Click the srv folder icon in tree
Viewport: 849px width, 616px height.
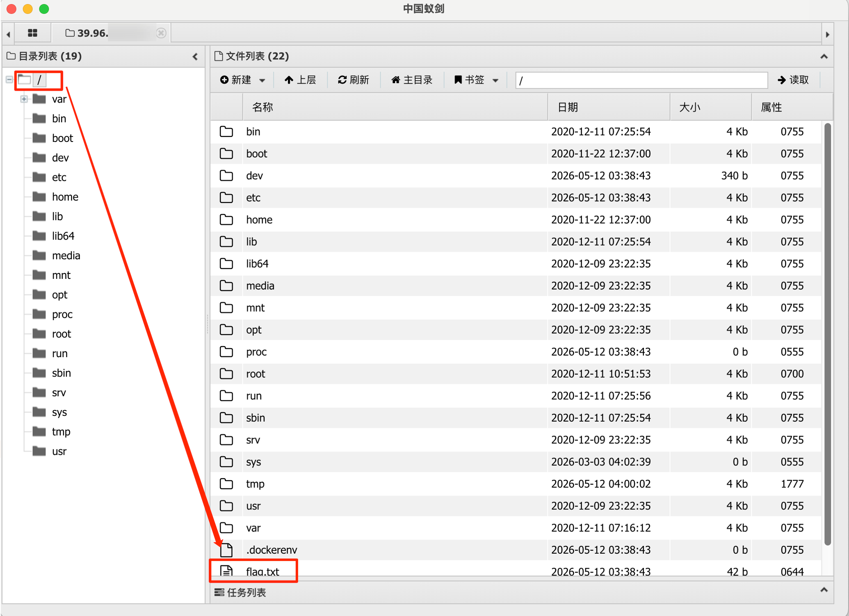(x=39, y=392)
